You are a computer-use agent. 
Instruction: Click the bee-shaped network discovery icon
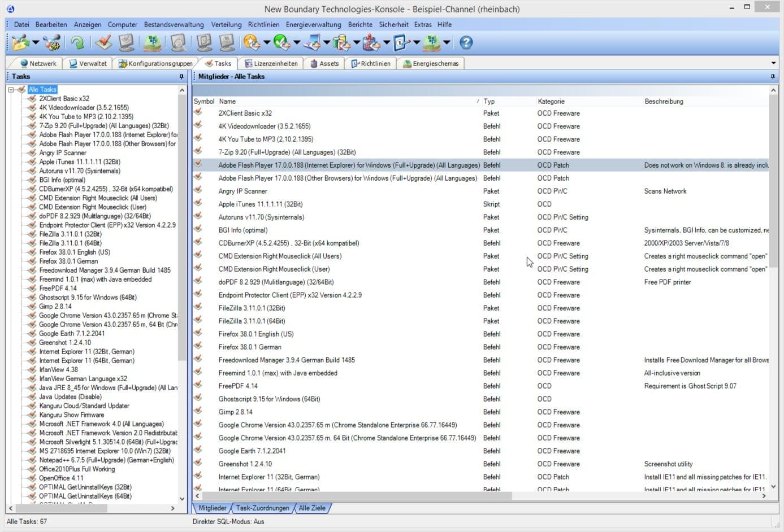(x=52, y=42)
